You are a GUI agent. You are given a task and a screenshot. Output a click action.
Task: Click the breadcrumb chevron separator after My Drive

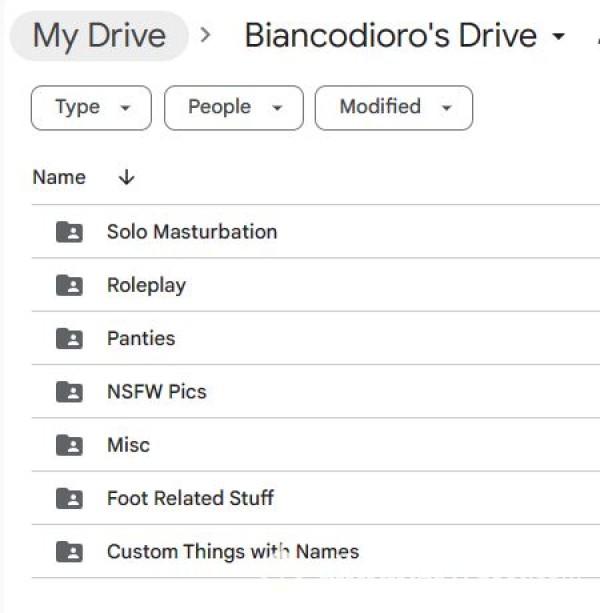206,36
